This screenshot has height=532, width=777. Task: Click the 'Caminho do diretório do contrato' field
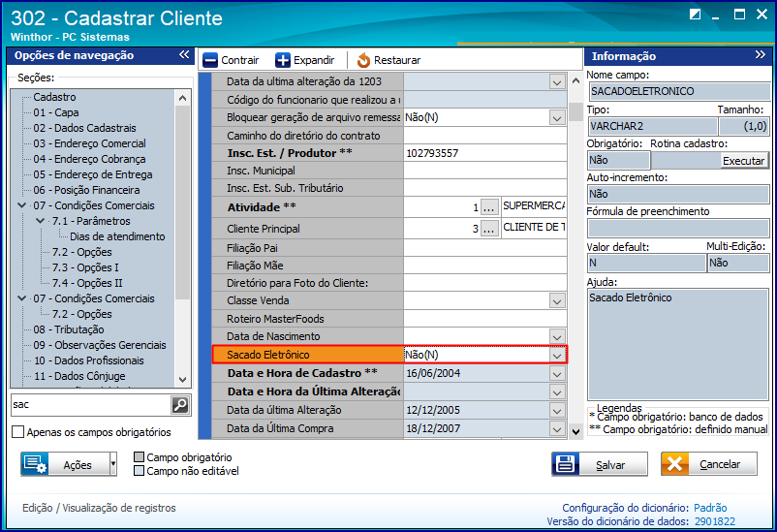(x=485, y=136)
